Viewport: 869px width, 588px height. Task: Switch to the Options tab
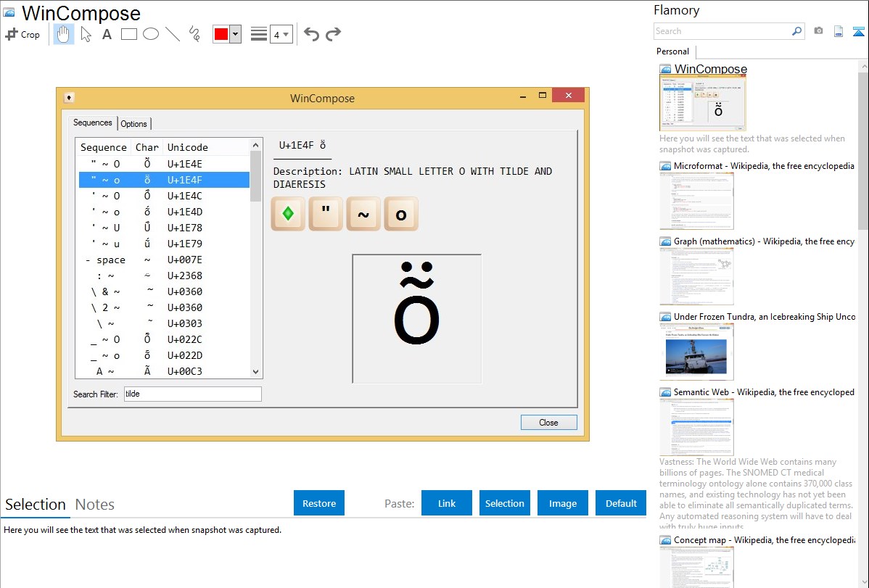click(x=133, y=123)
